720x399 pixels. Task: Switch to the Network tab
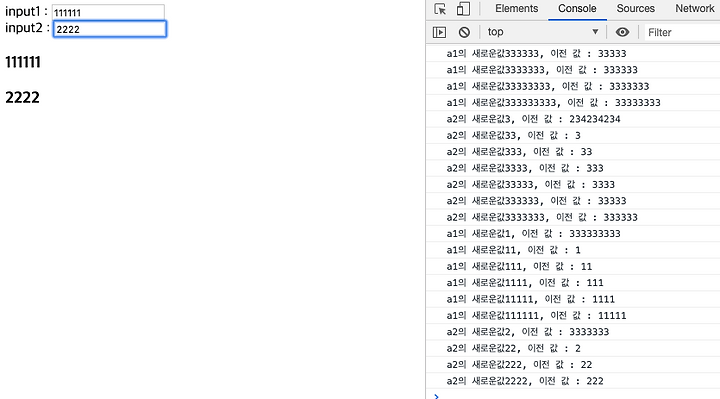pyautogui.click(x=695, y=9)
